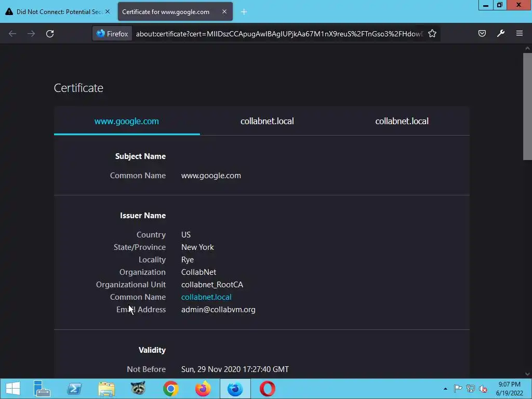Image resolution: width=532 pixels, height=399 pixels.
Task: Click the 'Issuer Name' section heading
Action: (143, 216)
